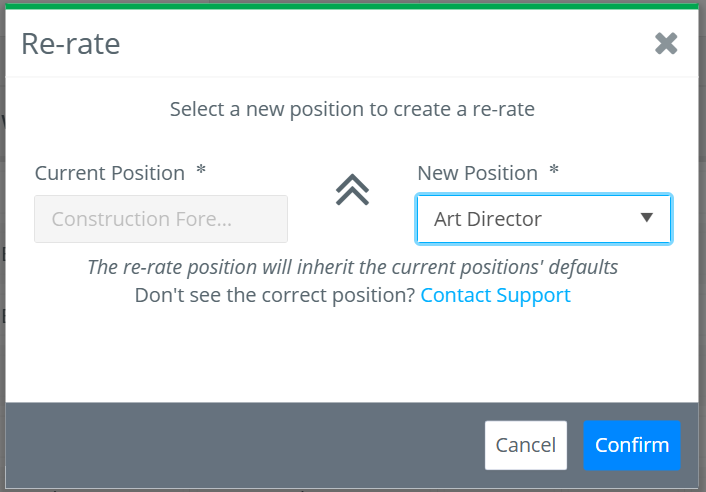Expand the New Position dropdown arrow
706x492 pixels.
click(647, 218)
